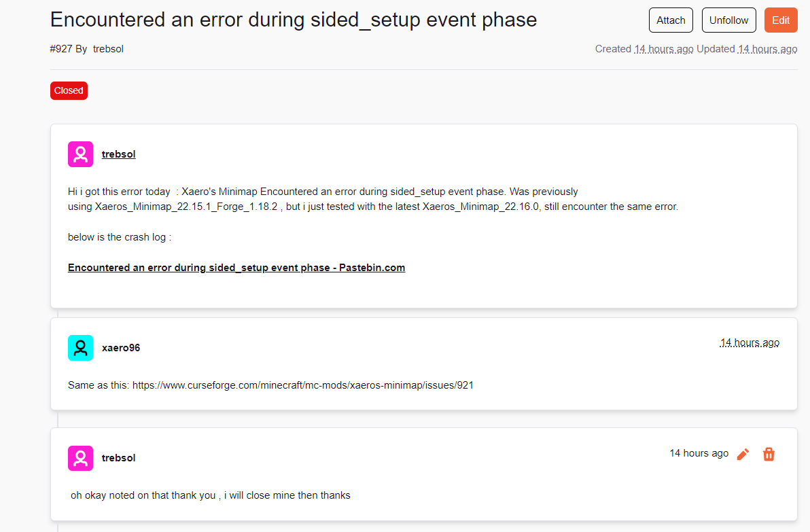Image resolution: width=810 pixels, height=532 pixels.
Task: Click trebsol's avatar in the last comment
Action: coord(81,458)
